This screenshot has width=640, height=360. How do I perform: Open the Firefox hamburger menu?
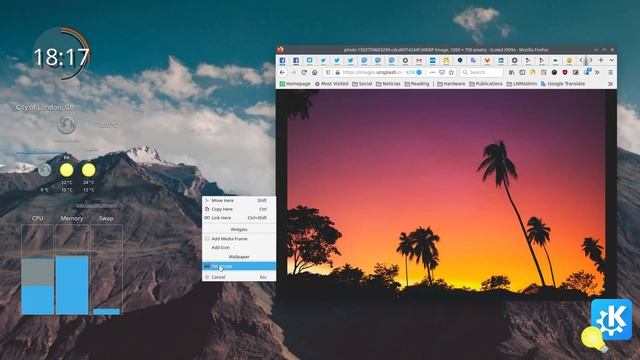click(x=610, y=72)
